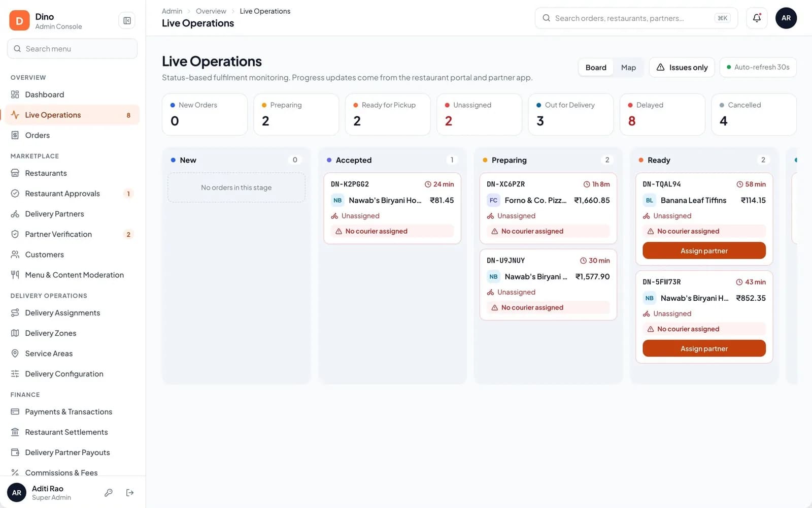Select the Delayed status card showing 8
Screen dimensions: 812x508
(x=662, y=114)
